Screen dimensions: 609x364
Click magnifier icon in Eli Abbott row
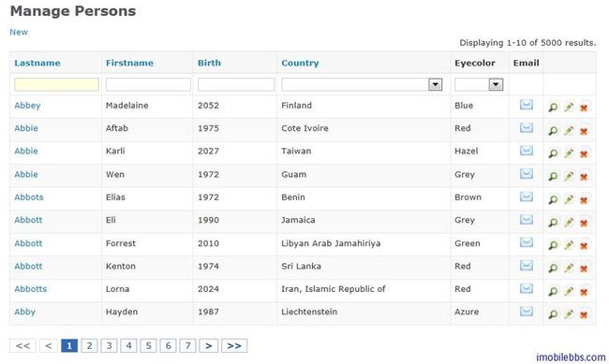[x=553, y=223]
